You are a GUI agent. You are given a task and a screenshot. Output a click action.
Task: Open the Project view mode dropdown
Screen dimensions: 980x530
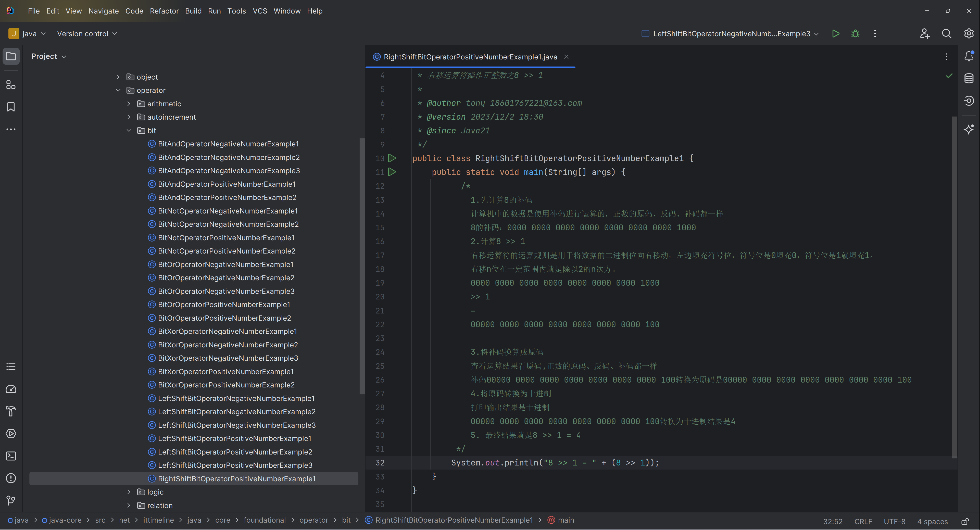[x=49, y=56]
